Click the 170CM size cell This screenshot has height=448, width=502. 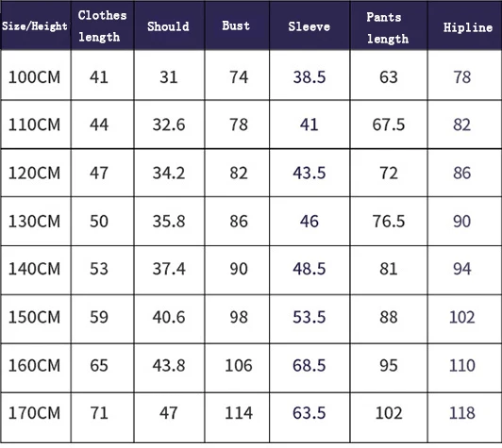34,413
